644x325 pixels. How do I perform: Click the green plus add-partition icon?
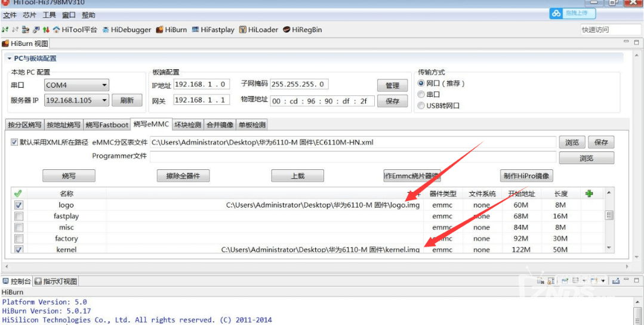point(589,193)
